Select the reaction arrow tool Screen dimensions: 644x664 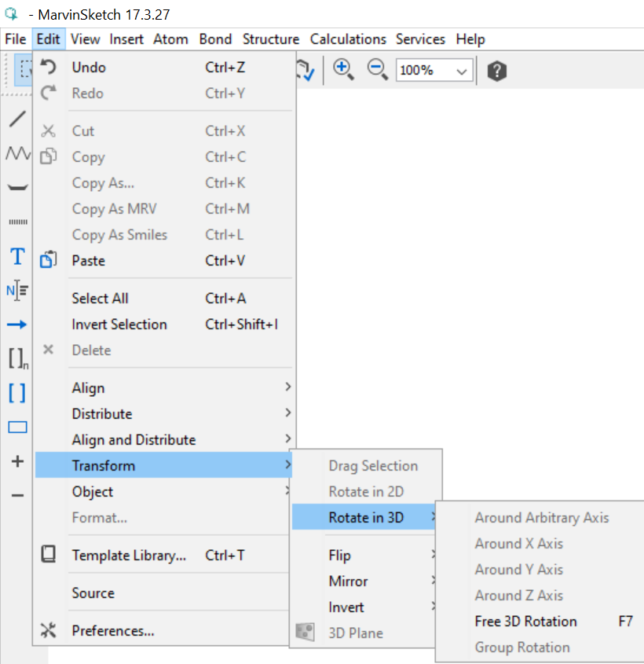(17, 324)
